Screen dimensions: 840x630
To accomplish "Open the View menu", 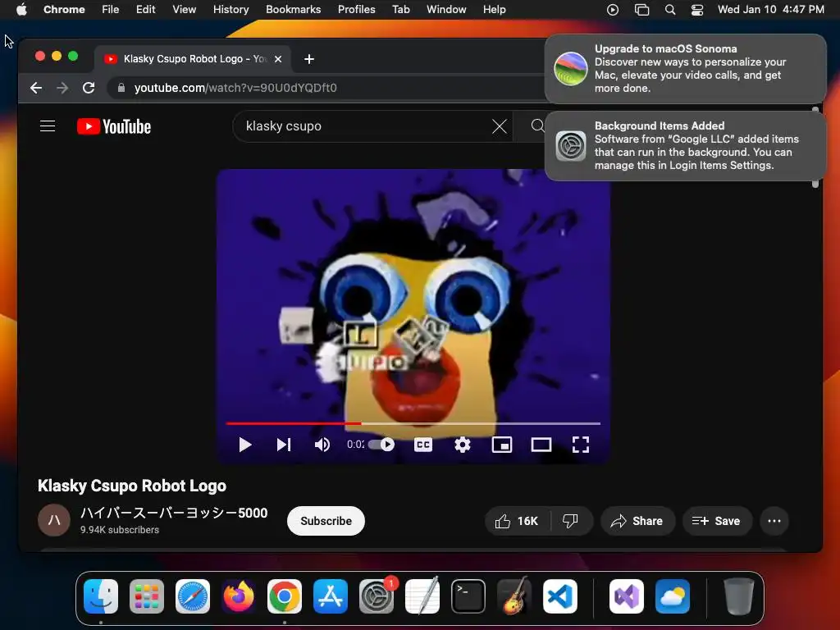I will 184,10.
